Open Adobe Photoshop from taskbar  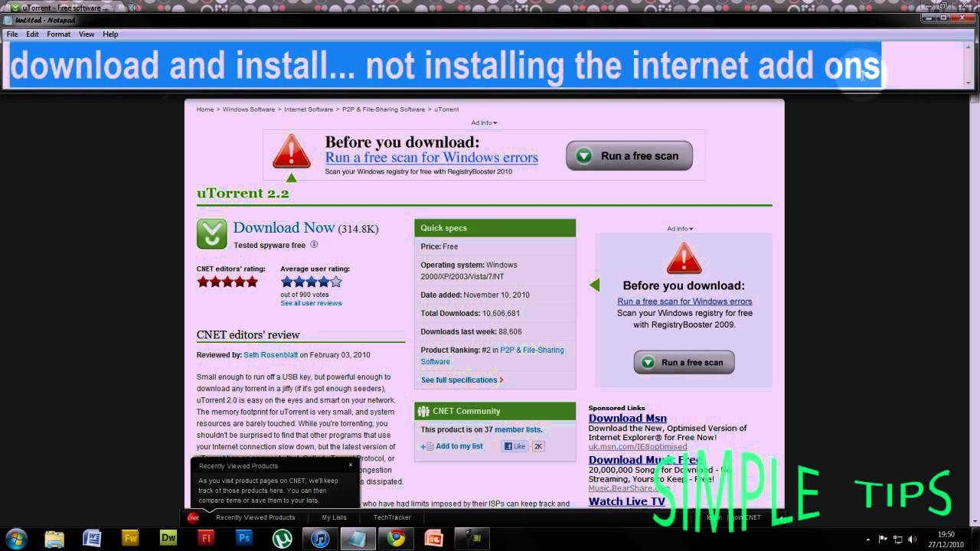tap(244, 539)
